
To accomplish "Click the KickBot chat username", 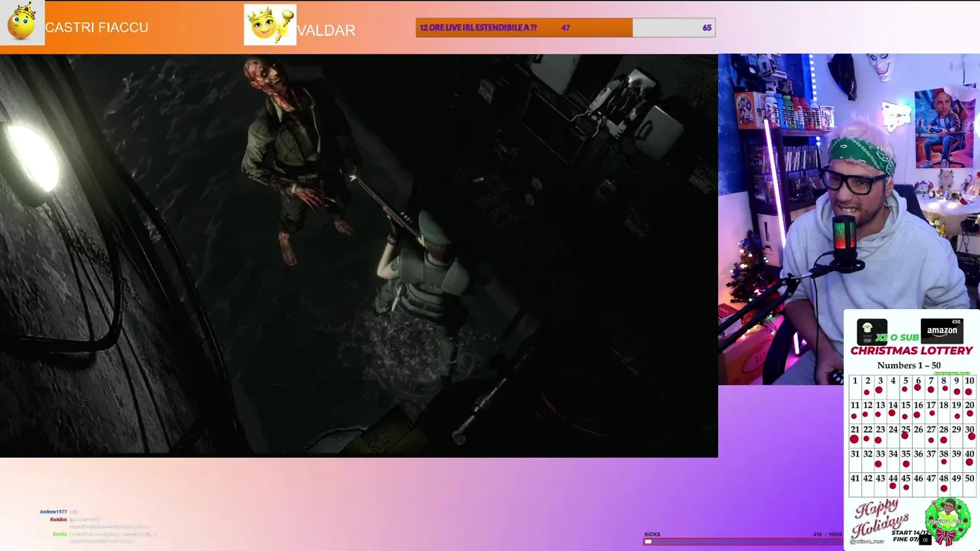I will pos(58,519).
